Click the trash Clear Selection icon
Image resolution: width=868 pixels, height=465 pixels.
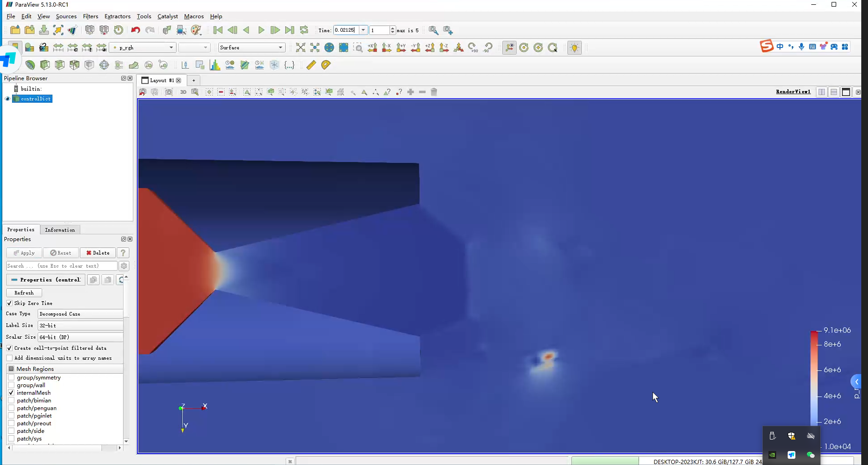(434, 92)
